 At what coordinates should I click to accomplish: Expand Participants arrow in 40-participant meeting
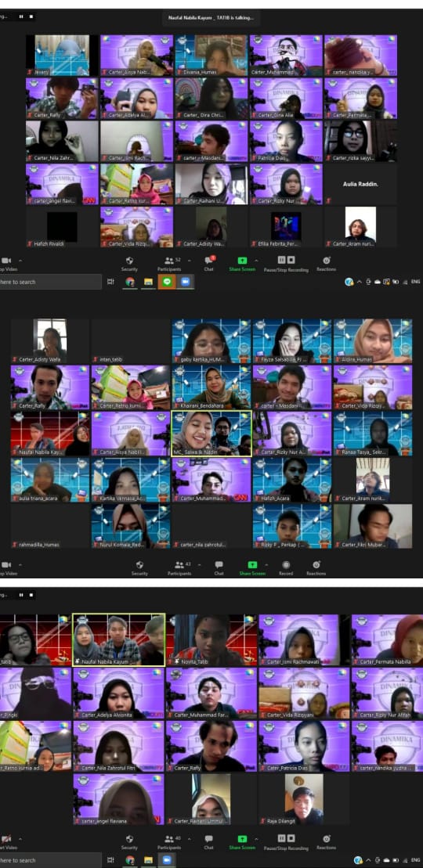(x=189, y=839)
